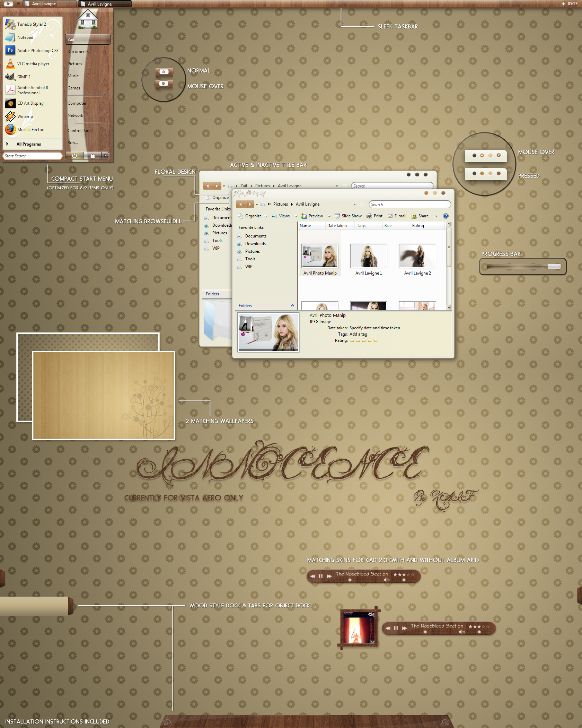Click Organize in back explorer window
This screenshot has width=582, height=728.
(217, 198)
